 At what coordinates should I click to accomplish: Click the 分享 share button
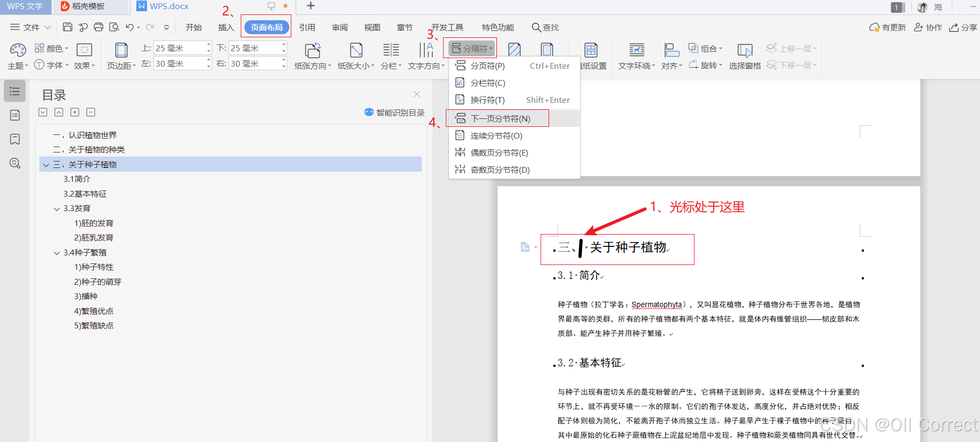(963, 27)
